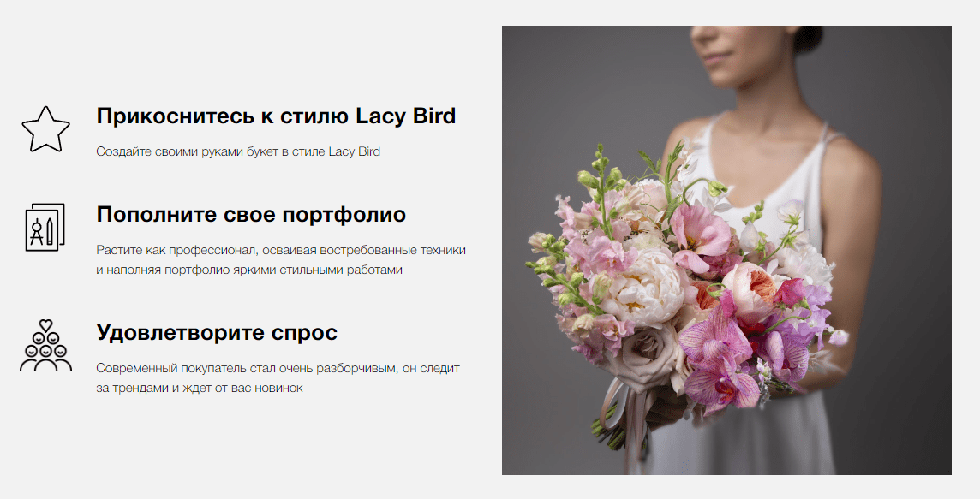Click the words Lacy Bird in top heading
The image size is (980, 499).
coord(406,116)
